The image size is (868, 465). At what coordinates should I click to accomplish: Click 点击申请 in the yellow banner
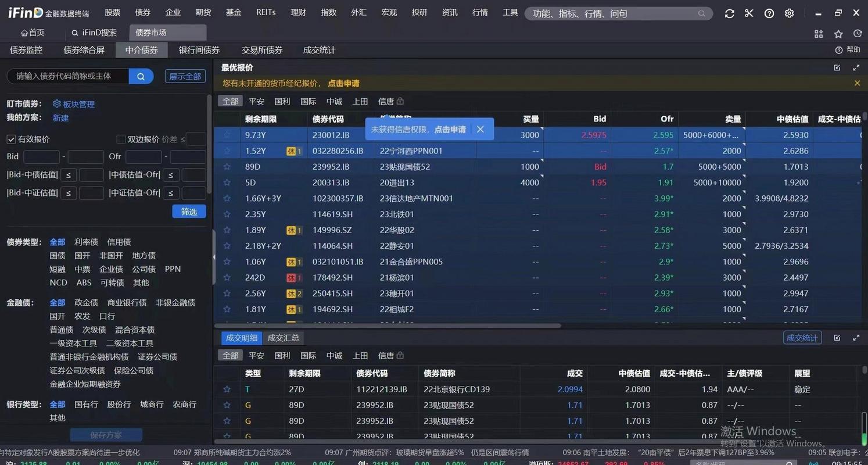[x=343, y=83]
